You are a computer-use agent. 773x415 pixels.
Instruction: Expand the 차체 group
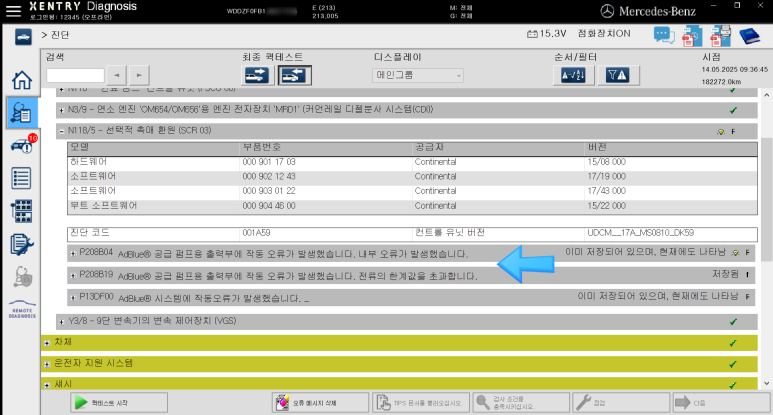pyautogui.click(x=47, y=343)
